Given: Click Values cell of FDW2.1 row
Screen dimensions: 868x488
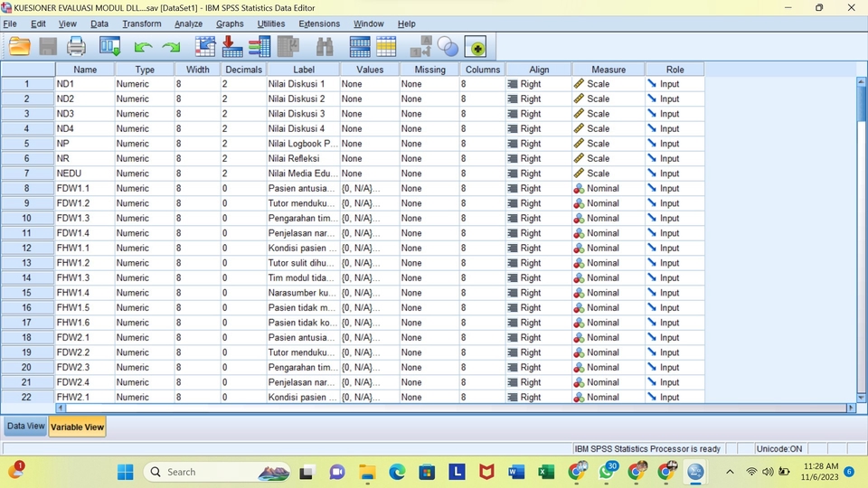Looking at the screenshot, I should pos(370,337).
